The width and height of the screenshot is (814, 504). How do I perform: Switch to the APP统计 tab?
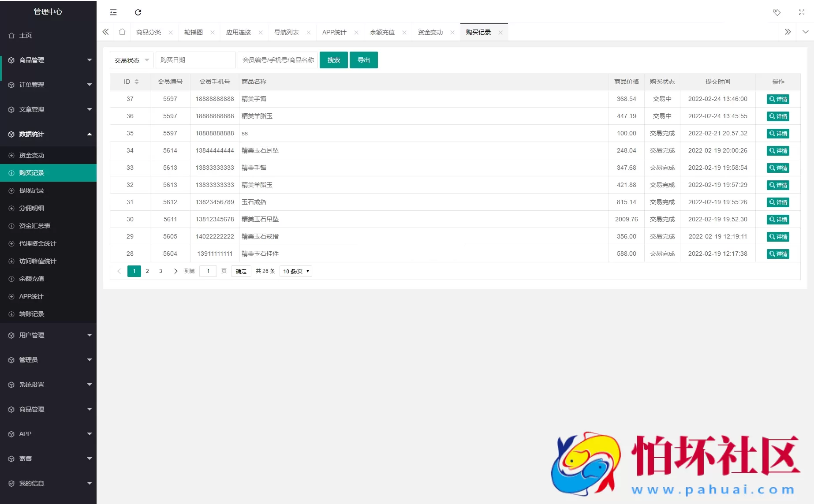pos(334,32)
